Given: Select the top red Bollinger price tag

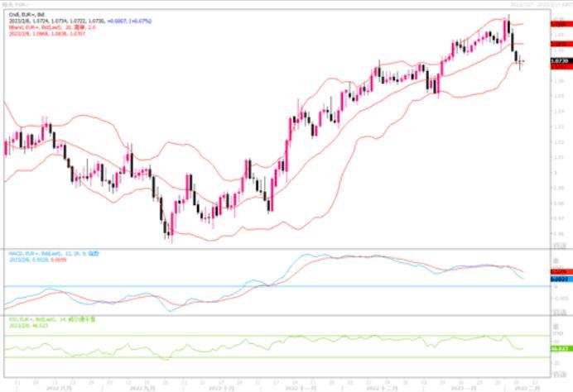Looking at the screenshot, I should point(557,25).
